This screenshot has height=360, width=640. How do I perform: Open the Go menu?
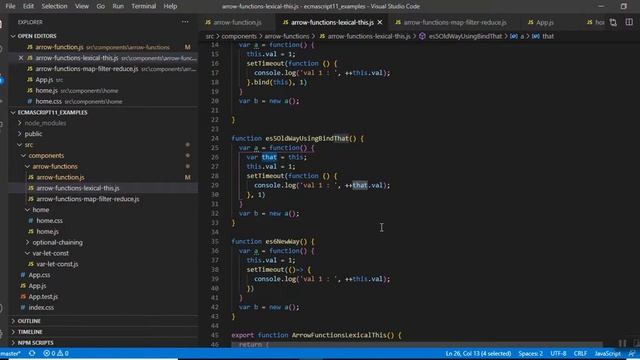point(100,6)
